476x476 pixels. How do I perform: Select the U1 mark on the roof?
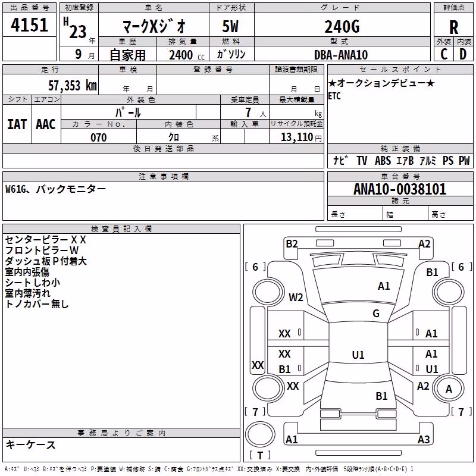[358, 355]
